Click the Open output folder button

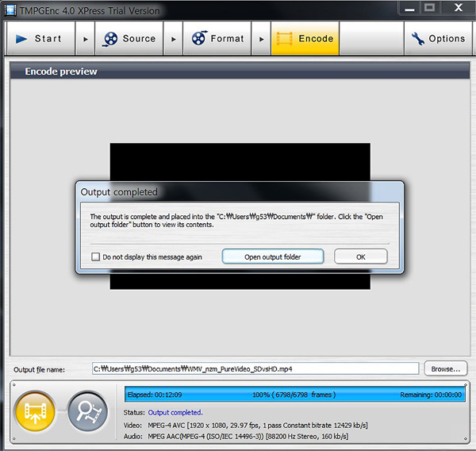pyautogui.click(x=273, y=256)
